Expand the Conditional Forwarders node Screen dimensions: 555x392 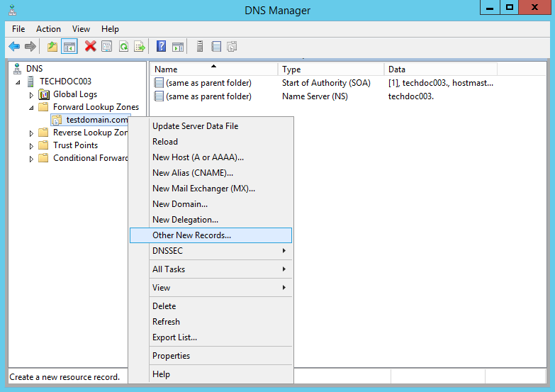pyautogui.click(x=31, y=159)
